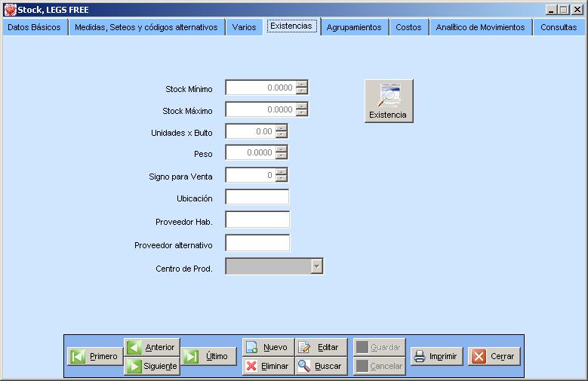Focus the Proveedor Hab. text field
The image size is (588, 381).
[257, 220]
